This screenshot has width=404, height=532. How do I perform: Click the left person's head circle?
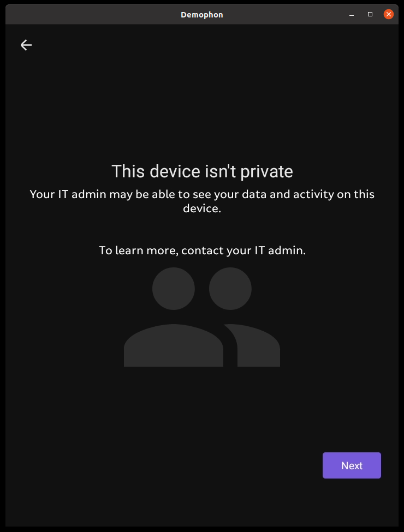point(174,289)
